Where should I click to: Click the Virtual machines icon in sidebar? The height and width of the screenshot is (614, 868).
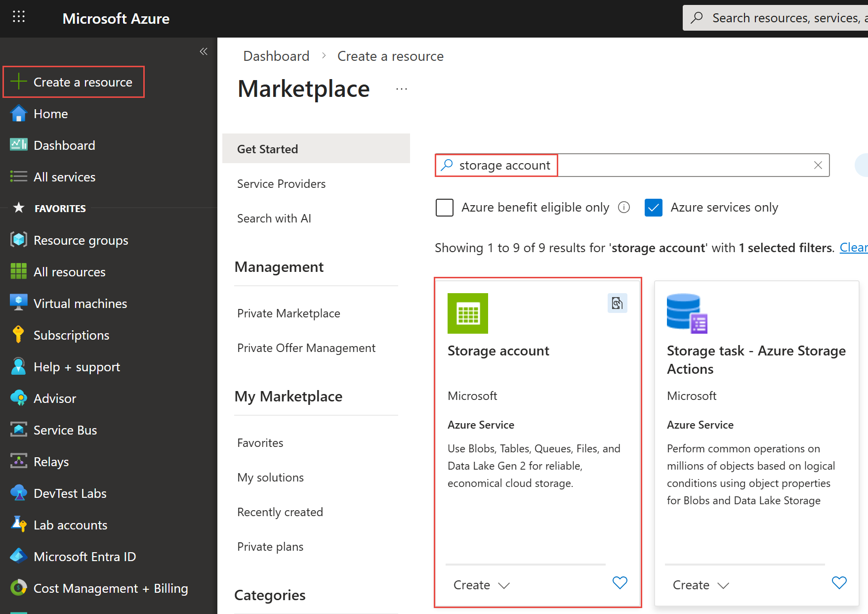coord(18,303)
